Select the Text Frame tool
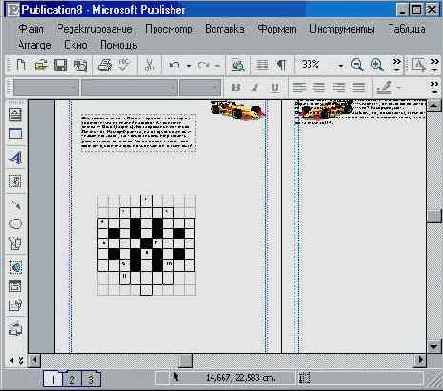Image resolution: width=443 pixels, height=391 pixels. click(15, 115)
